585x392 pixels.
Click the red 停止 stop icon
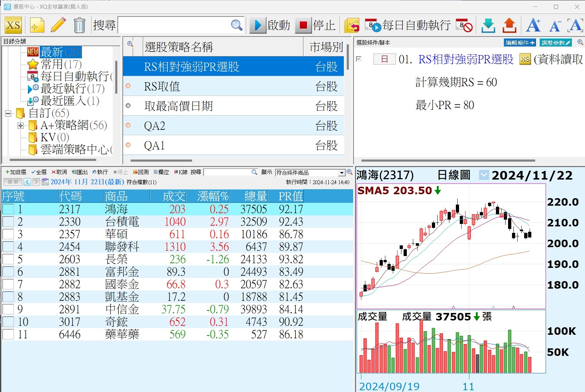tap(303, 25)
